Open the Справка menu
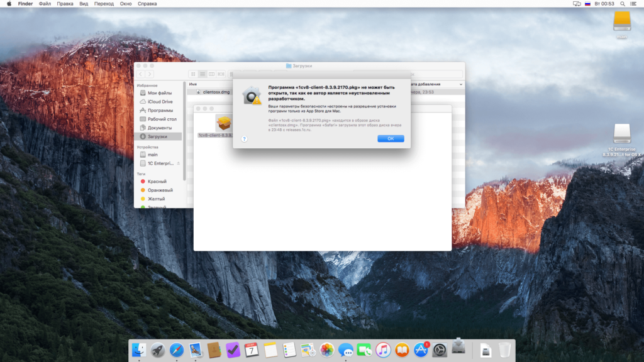644x362 pixels. click(147, 4)
